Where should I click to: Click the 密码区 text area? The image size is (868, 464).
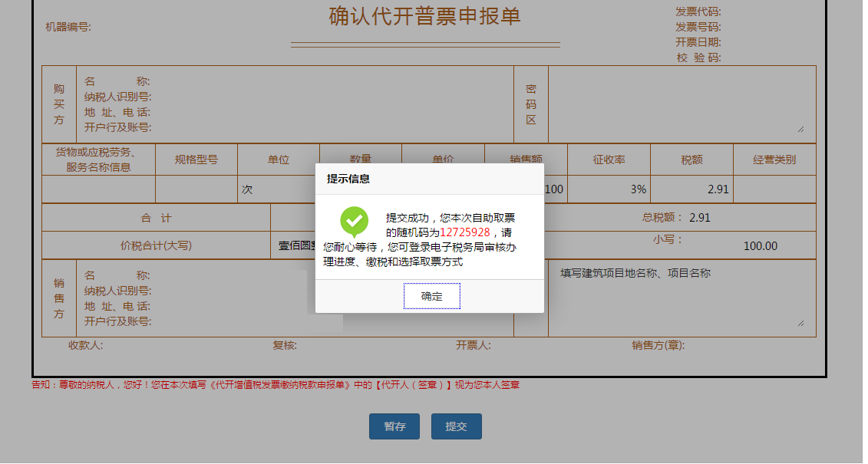[x=682, y=104]
